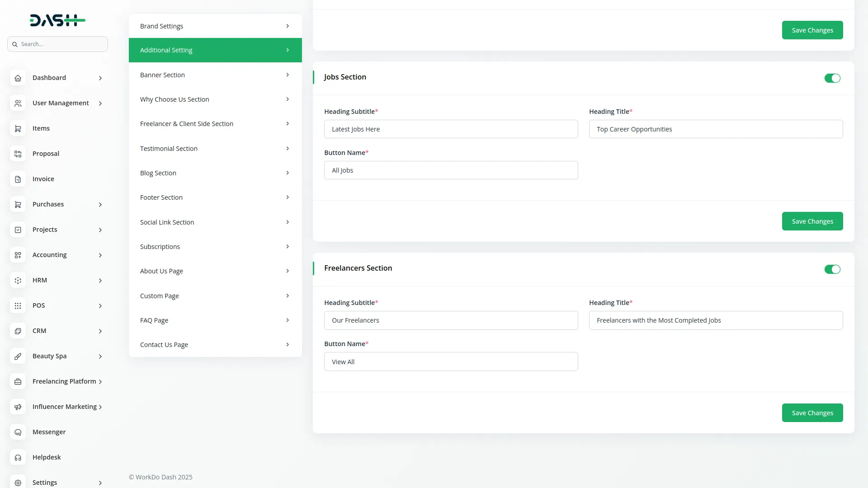Toggle the Settings gear in sidebar
868x488 pixels.
pyautogui.click(x=18, y=483)
